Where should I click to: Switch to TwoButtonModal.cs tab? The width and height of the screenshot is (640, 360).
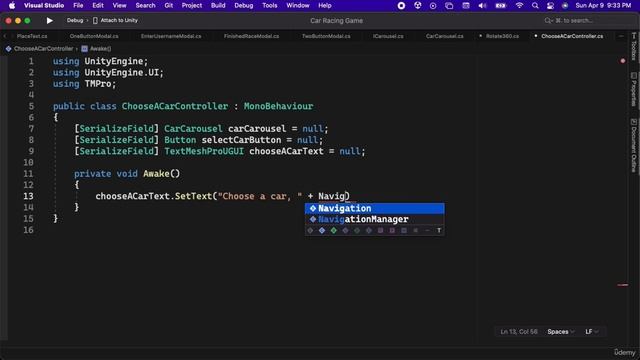coord(326,36)
